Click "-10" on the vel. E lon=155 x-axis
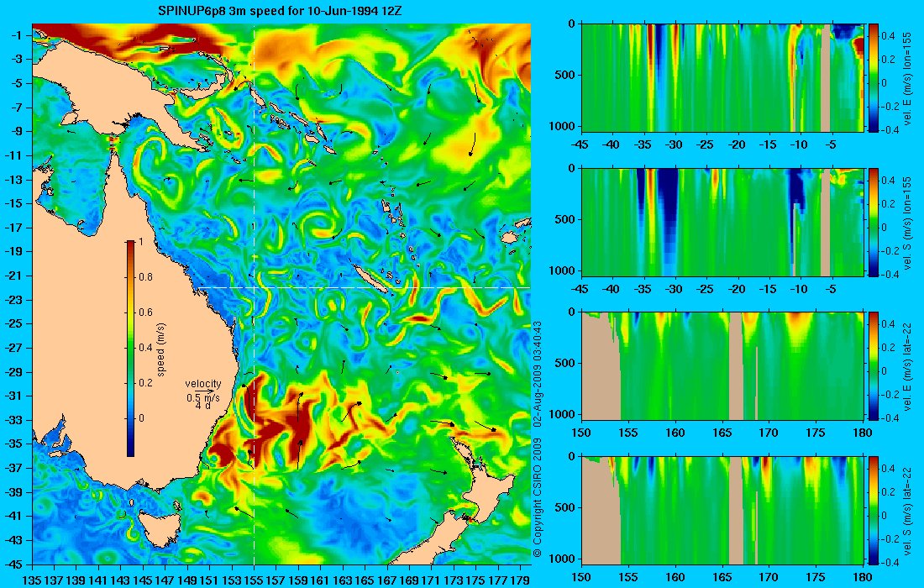This screenshot has height=588, width=924. tap(799, 145)
